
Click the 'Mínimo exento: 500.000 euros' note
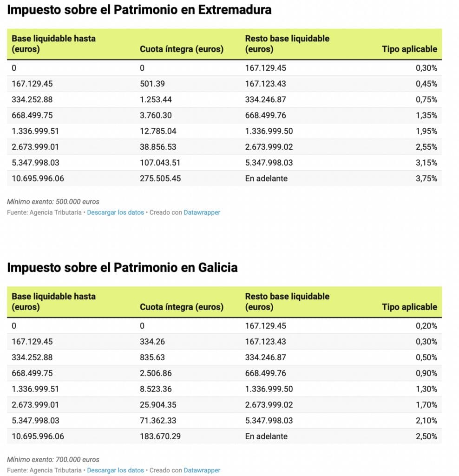click(53, 202)
